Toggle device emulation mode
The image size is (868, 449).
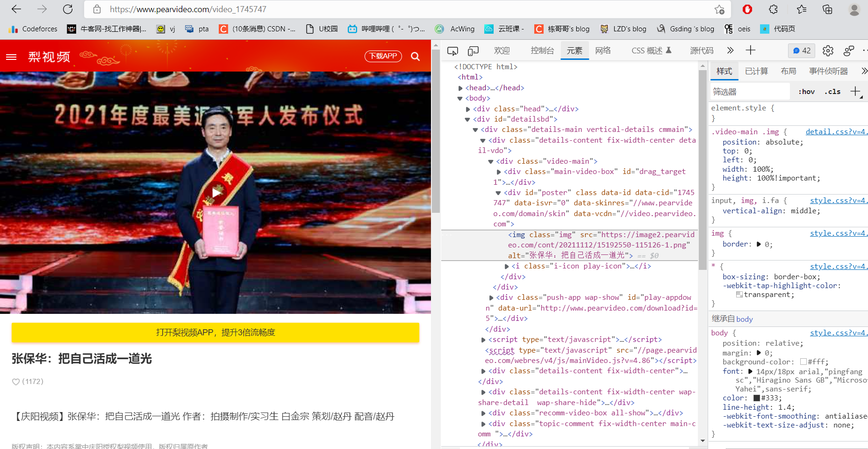point(473,51)
